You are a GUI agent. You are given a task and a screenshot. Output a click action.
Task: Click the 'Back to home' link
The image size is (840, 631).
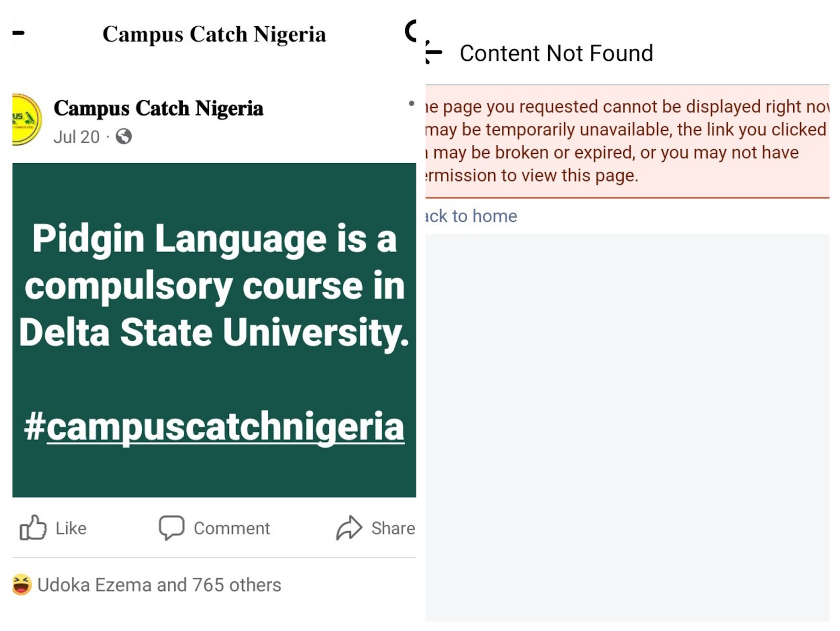tap(471, 216)
